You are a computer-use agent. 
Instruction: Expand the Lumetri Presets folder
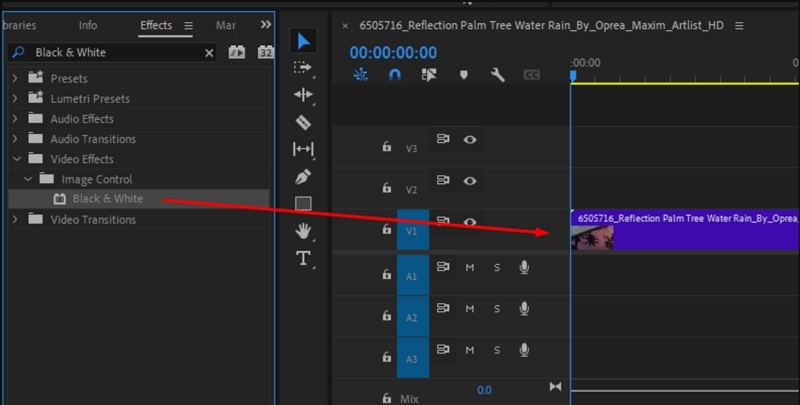click(x=14, y=99)
